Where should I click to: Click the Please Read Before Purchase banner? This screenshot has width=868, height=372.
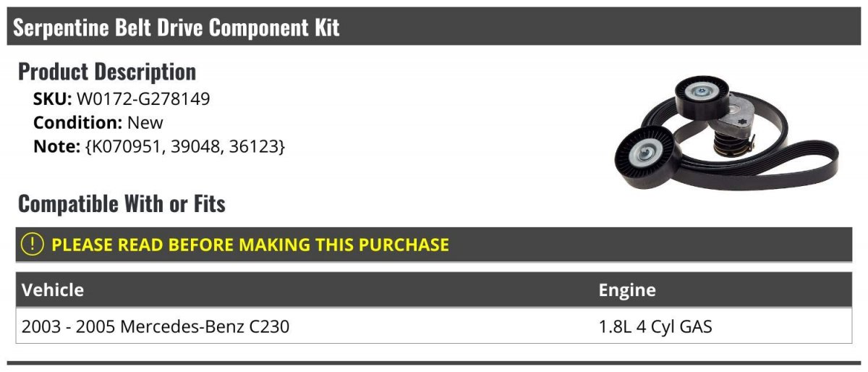click(250, 245)
